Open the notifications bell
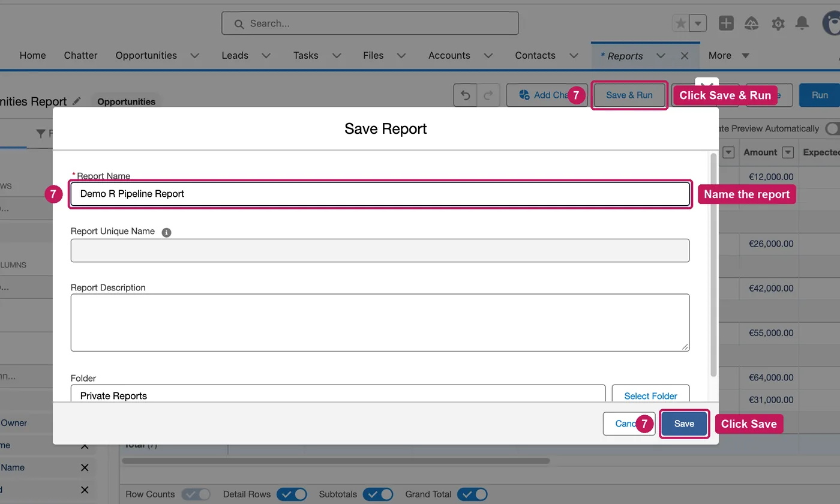Viewport: 840px width, 504px height. coord(802,23)
